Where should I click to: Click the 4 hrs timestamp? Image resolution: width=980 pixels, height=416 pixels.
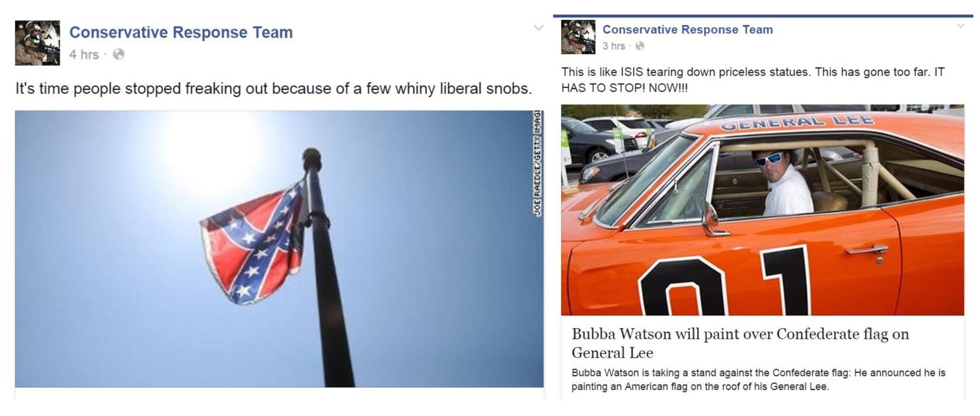84,55
